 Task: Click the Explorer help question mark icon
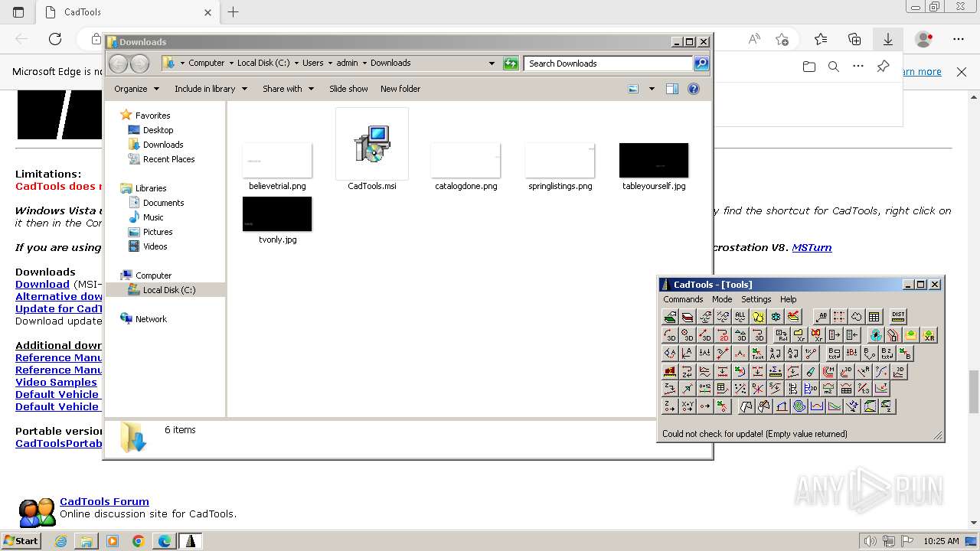click(694, 89)
